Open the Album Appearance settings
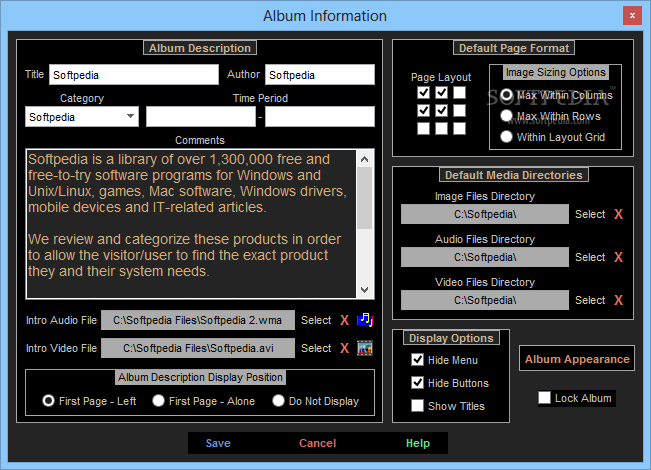The image size is (651, 470). 577,359
